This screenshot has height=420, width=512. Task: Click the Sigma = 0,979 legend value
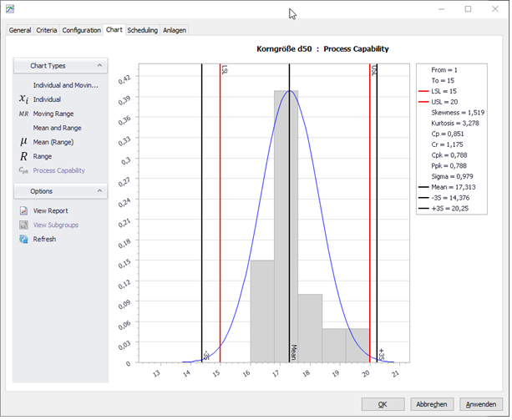pyautogui.click(x=452, y=177)
